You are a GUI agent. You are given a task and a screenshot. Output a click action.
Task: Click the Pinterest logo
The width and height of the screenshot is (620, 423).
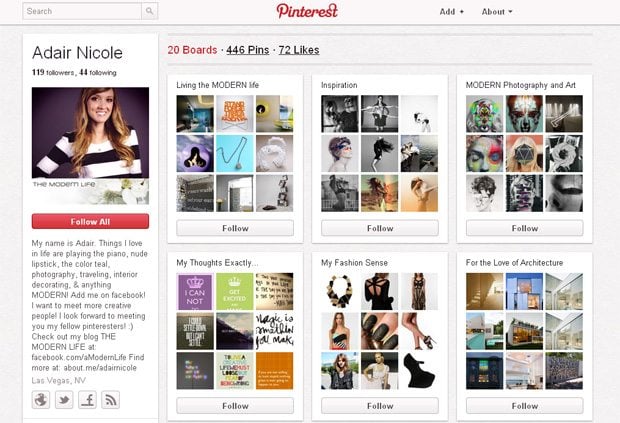click(x=307, y=11)
